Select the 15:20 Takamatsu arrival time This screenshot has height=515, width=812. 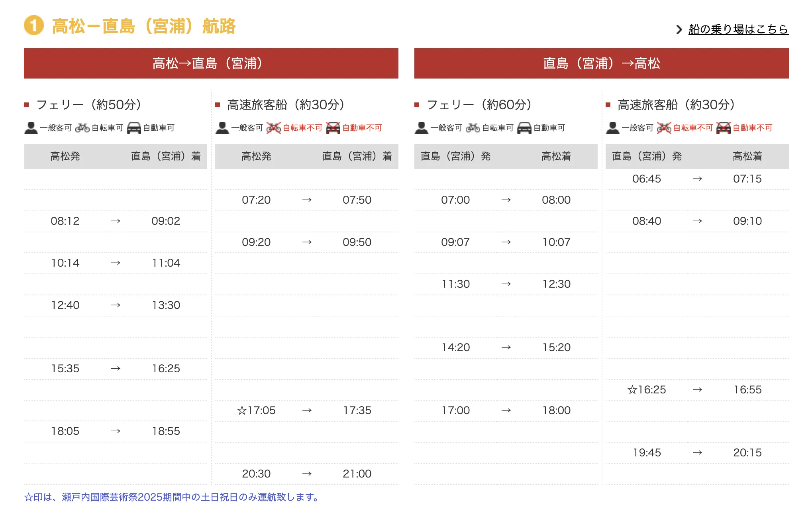click(556, 348)
